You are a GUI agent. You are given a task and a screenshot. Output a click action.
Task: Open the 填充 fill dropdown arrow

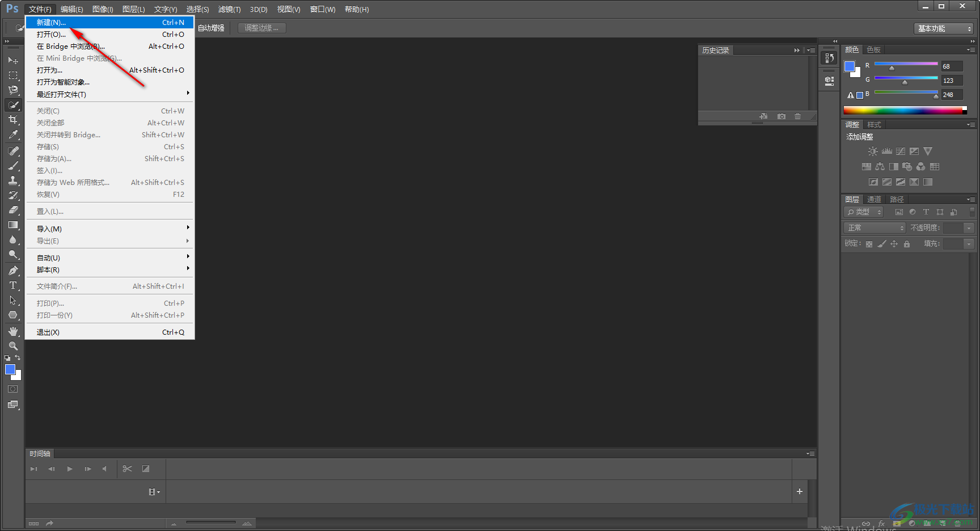[969, 244]
